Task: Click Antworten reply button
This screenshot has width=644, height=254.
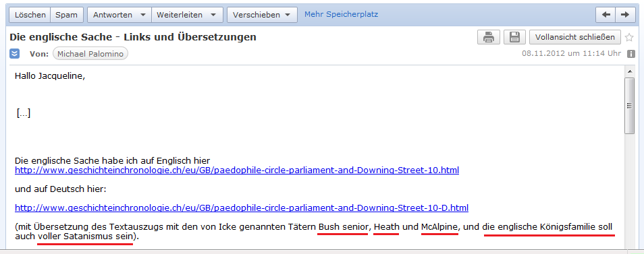Action: (x=113, y=15)
